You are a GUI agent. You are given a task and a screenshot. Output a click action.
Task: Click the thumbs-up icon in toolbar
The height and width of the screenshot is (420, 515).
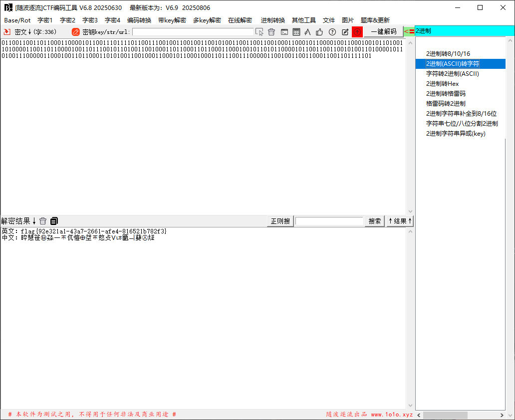click(320, 32)
